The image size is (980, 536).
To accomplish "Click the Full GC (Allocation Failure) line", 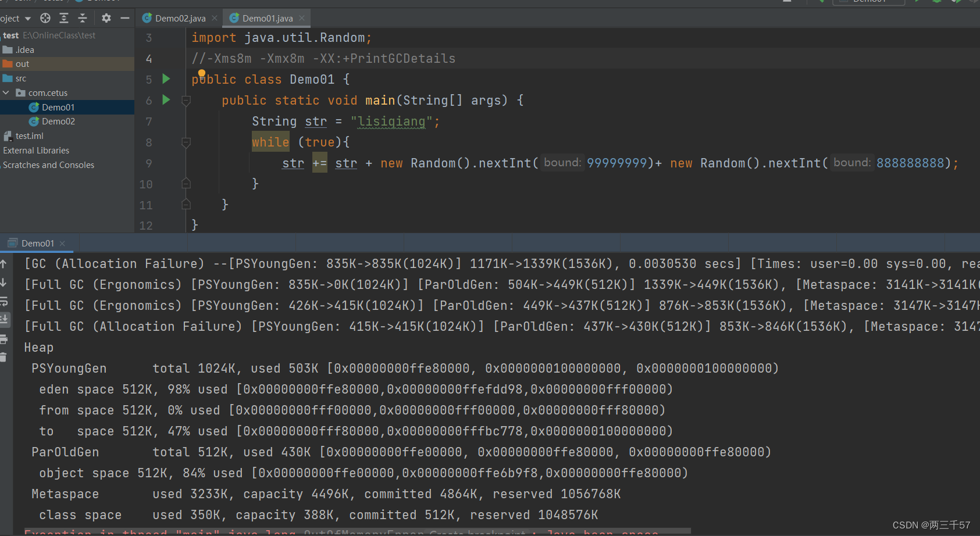I will (502, 327).
